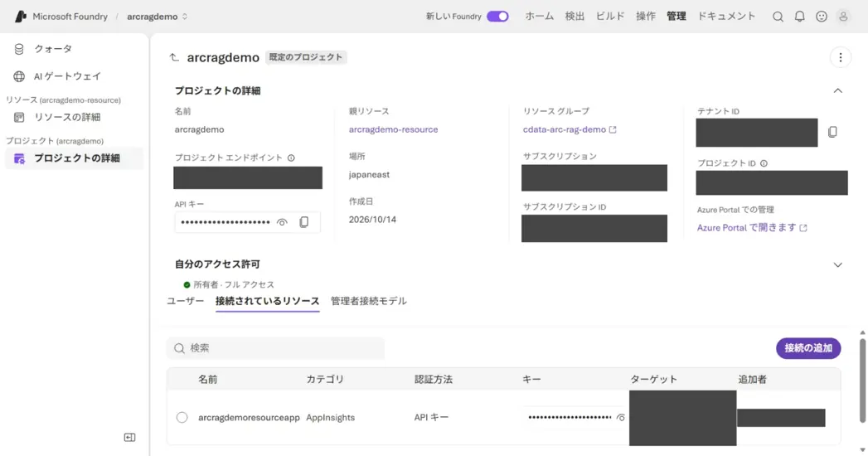Viewport: 868px width, 456px height.
Task: Select プロジェクトの詳細 in the sidebar
Action: (74, 158)
